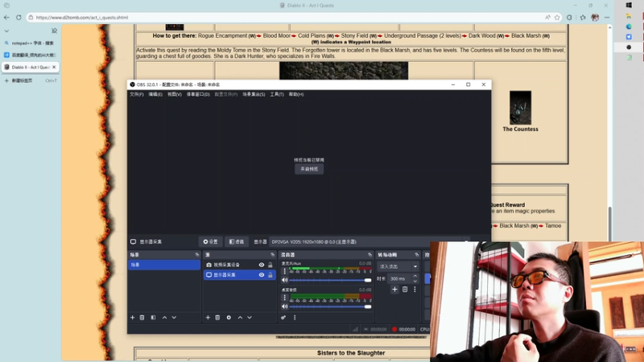Image resolution: width=644 pixels, height=362 pixels.
Task: Open OBS Edit menu 编辑(E)
Action: click(155, 94)
